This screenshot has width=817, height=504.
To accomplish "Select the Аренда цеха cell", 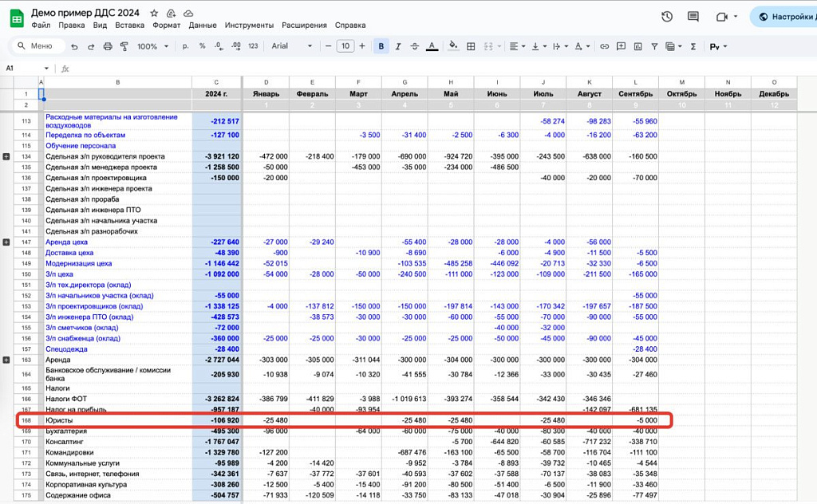I will pos(118,242).
